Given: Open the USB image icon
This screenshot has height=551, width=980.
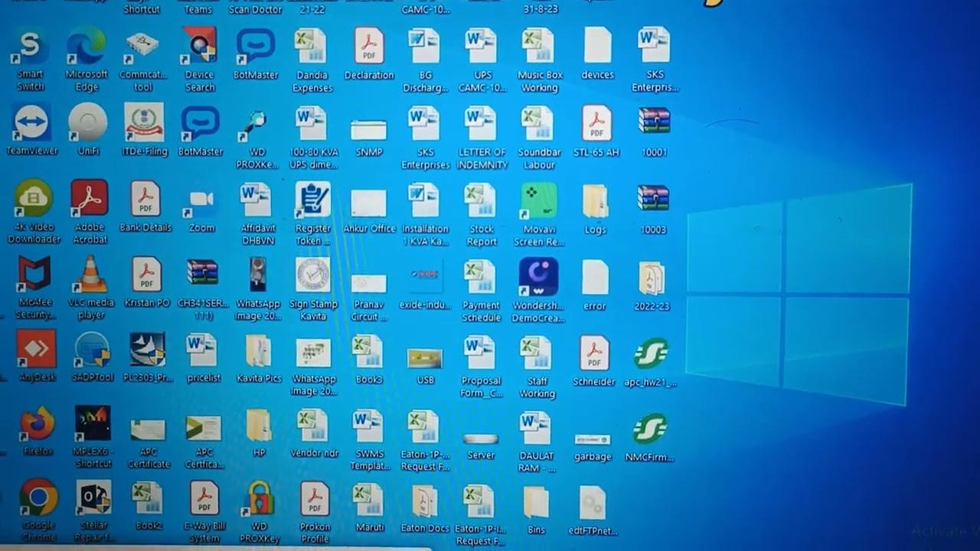Looking at the screenshot, I should (x=425, y=359).
